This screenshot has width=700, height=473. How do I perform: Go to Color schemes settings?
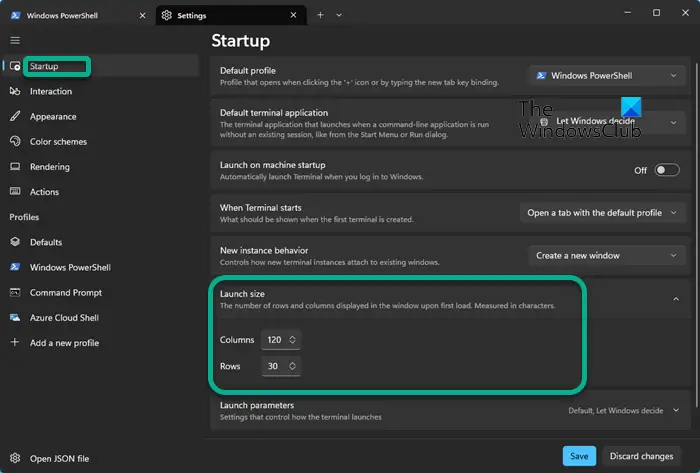(x=101, y=141)
